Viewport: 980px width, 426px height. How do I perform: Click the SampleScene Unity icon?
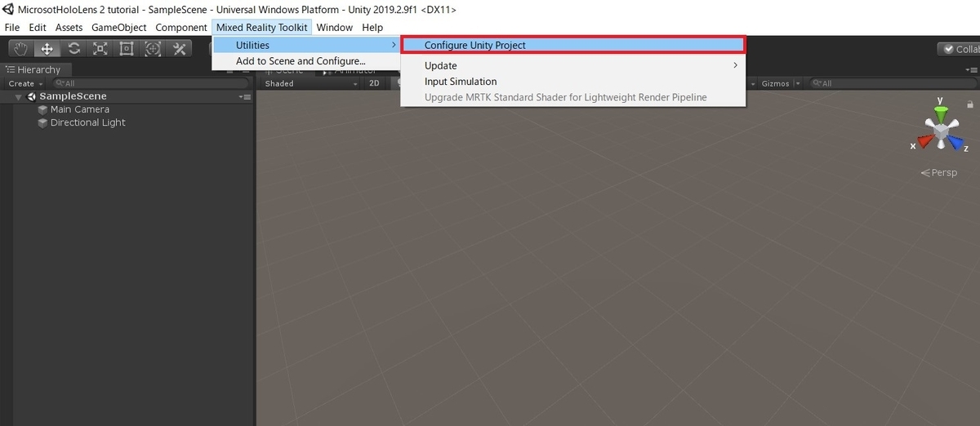point(33,96)
